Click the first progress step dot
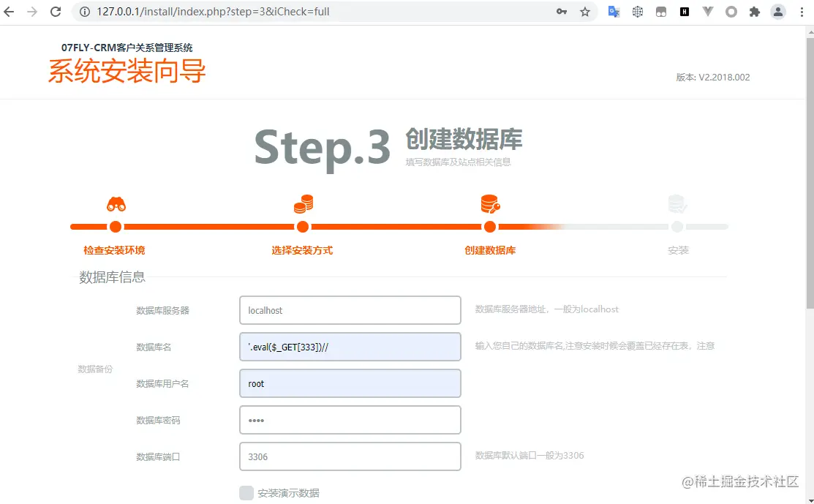The image size is (814, 504). click(116, 227)
